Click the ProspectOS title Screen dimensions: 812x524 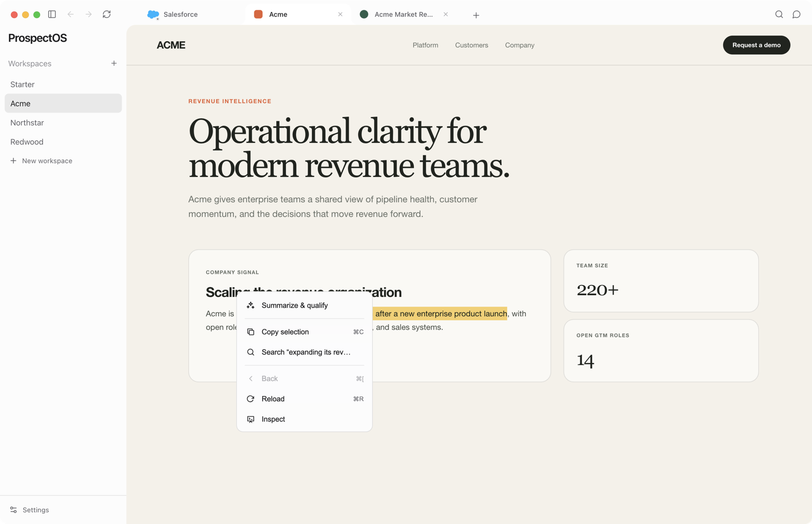click(37, 38)
